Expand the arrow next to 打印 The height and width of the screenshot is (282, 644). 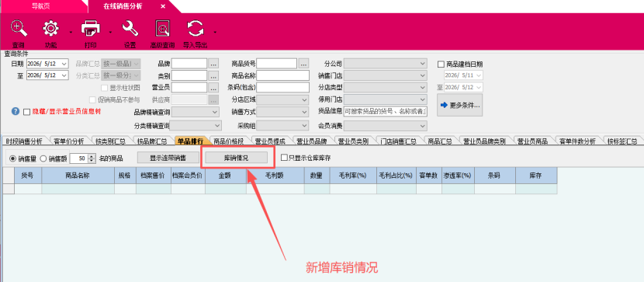(x=110, y=32)
